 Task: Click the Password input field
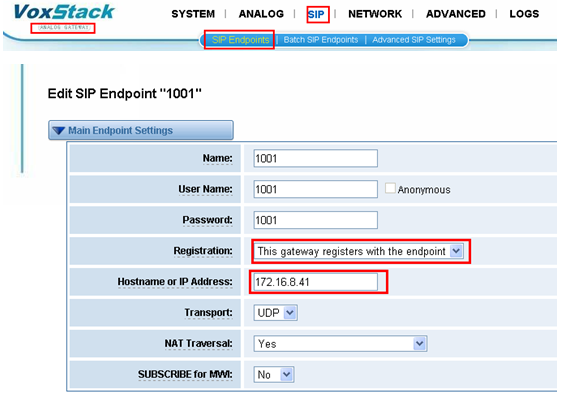click(x=315, y=220)
